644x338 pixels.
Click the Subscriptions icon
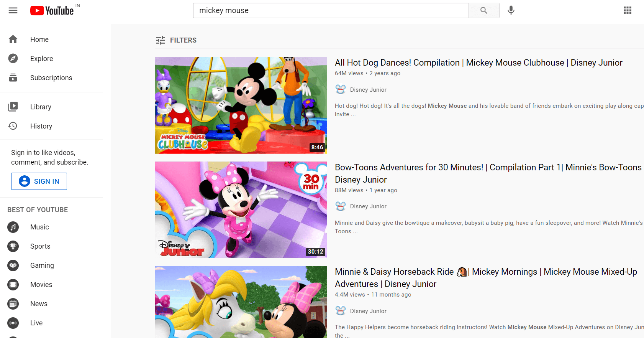pyautogui.click(x=13, y=77)
